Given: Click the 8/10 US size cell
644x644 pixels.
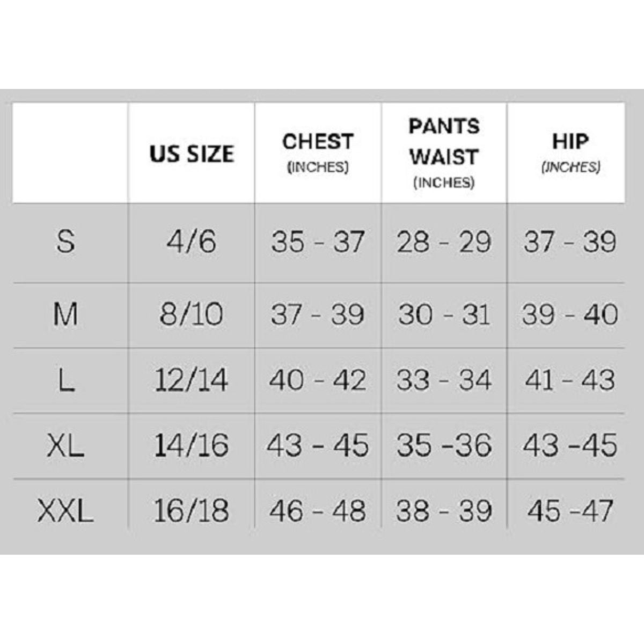Looking at the screenshot, I should coord(192,315).
